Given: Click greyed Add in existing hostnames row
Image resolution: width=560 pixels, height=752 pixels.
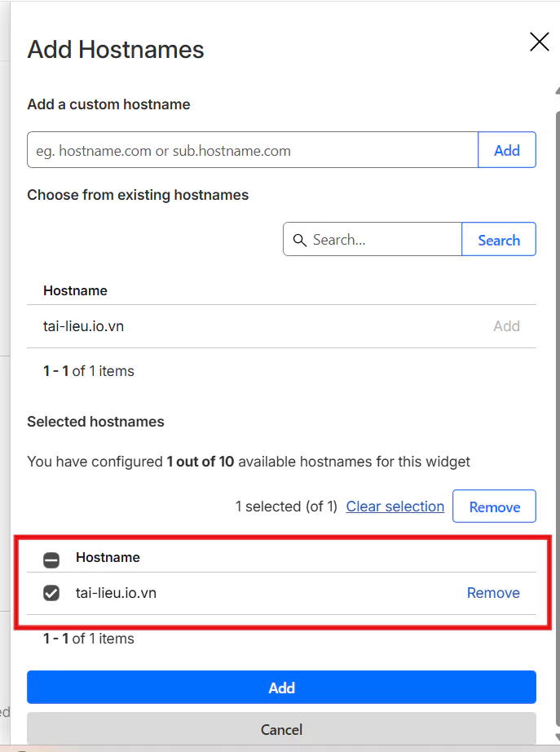Looking at the screenshot, I should click(506, 326).
